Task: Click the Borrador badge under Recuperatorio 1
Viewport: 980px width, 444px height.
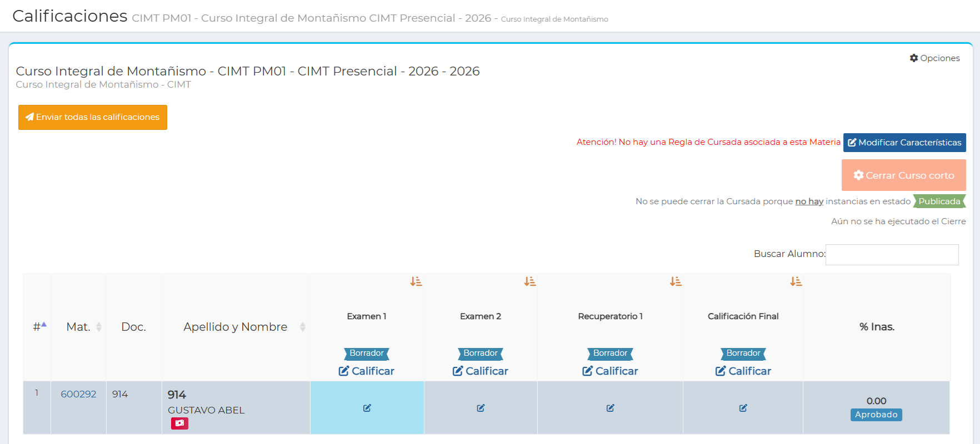Action: (610, 354)
